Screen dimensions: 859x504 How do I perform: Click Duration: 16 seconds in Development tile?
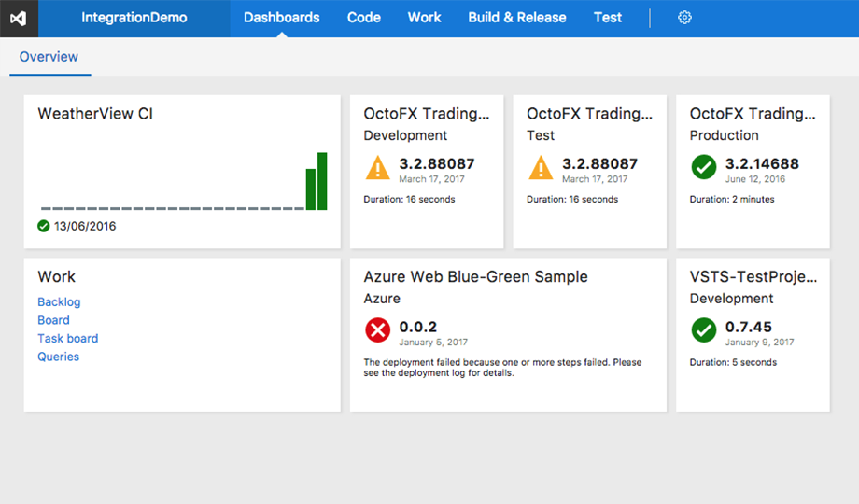(x=409, y=200)
